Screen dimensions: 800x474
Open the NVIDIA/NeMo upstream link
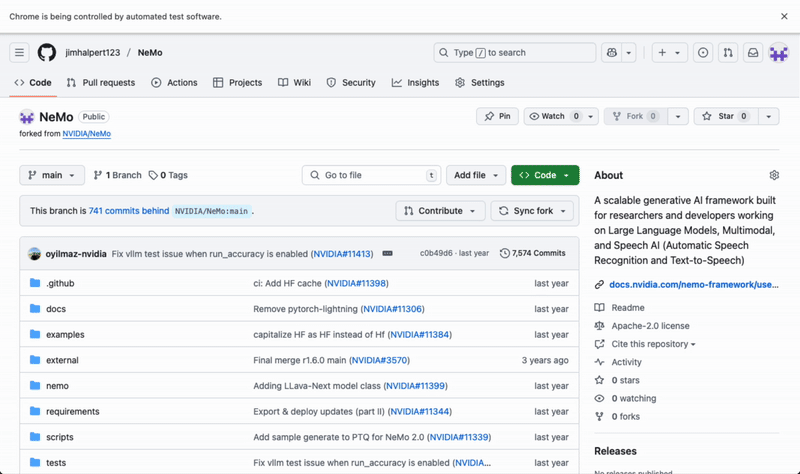pyautogui.click(x=87, y=134)
